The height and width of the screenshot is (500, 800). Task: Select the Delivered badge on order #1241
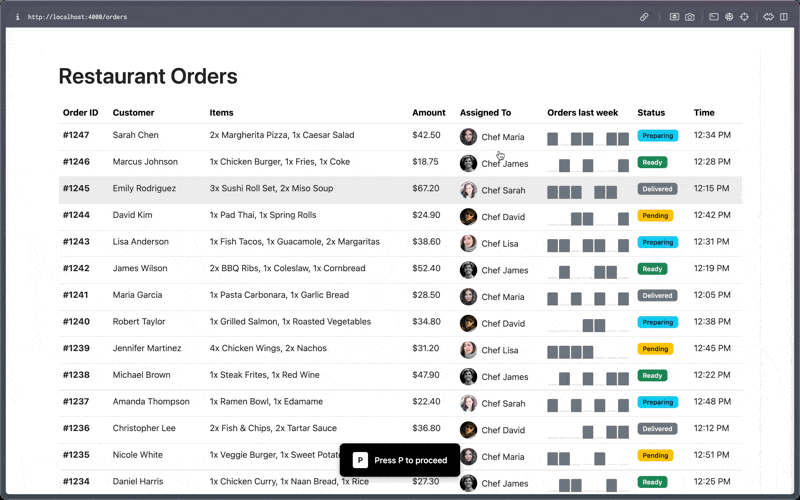click(657, 296)
